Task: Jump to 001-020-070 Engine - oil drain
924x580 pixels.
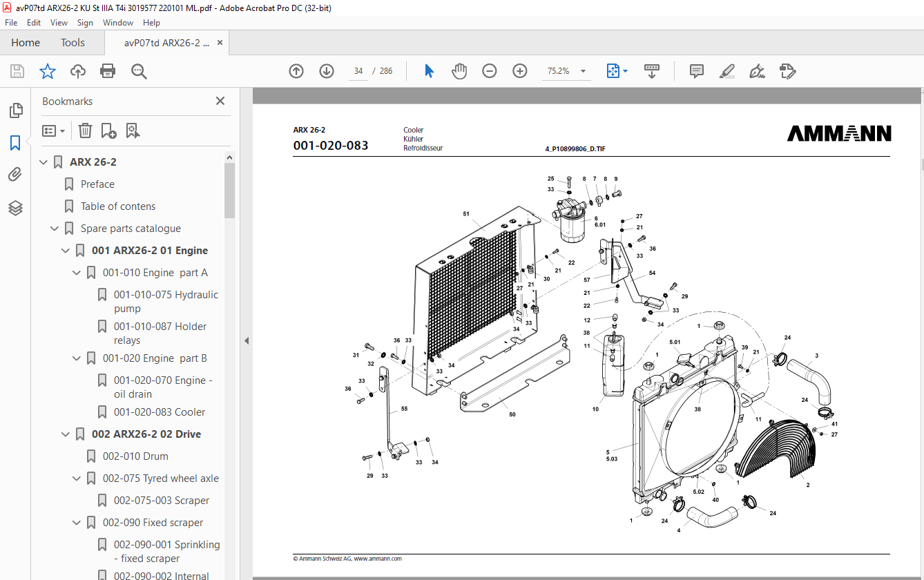Action: pos(163,387)
